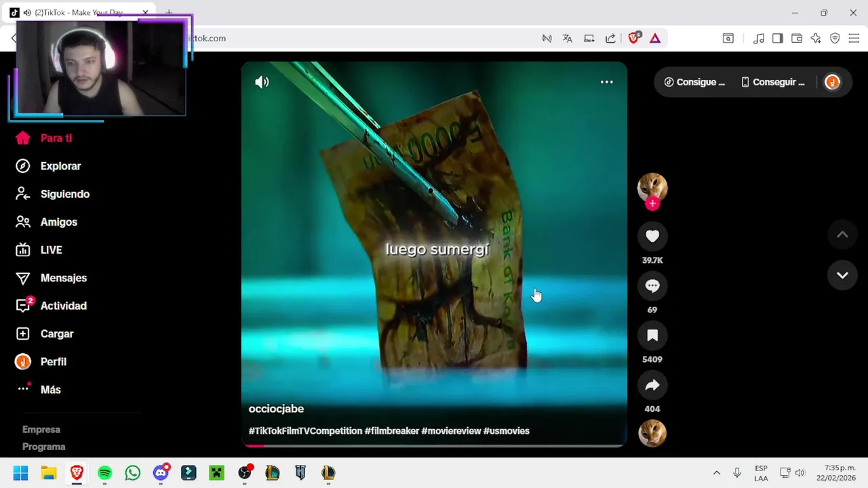
Task: Toggle the autoplay-blocked icon in address bar
Action: [547, 39]
